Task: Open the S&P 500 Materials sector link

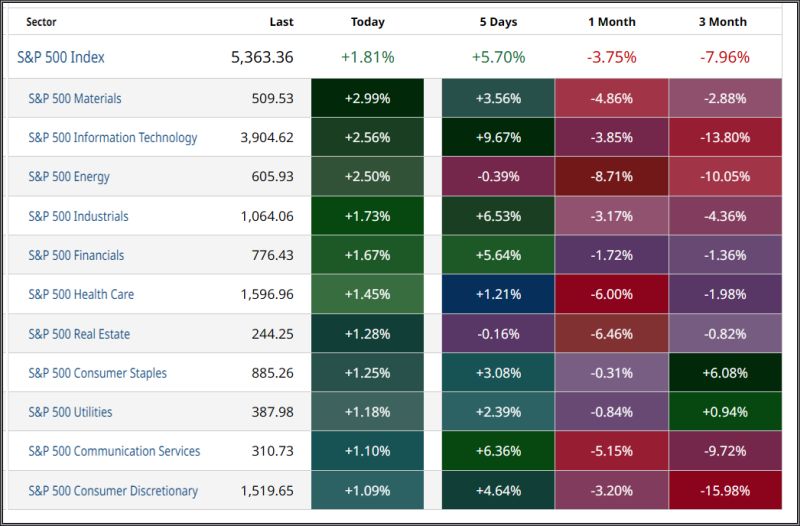Action: (75, 98)
